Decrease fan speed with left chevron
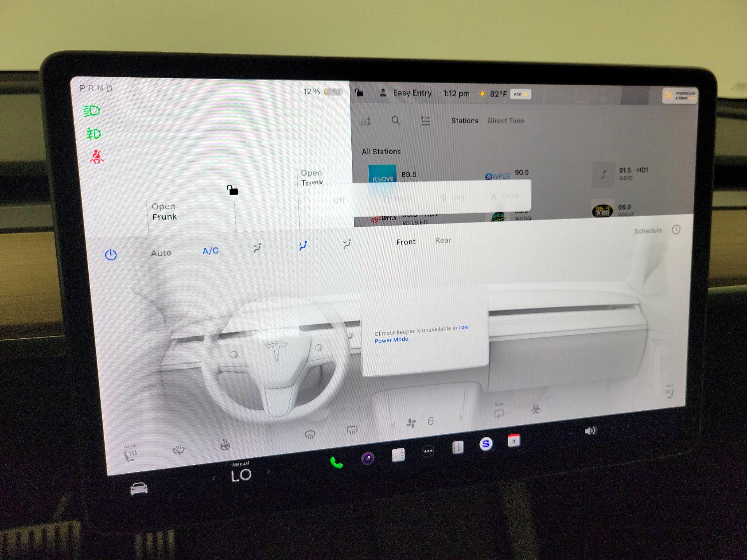This screenshot has width=747, height=560. pyautogui.click(x=393, y=425)
